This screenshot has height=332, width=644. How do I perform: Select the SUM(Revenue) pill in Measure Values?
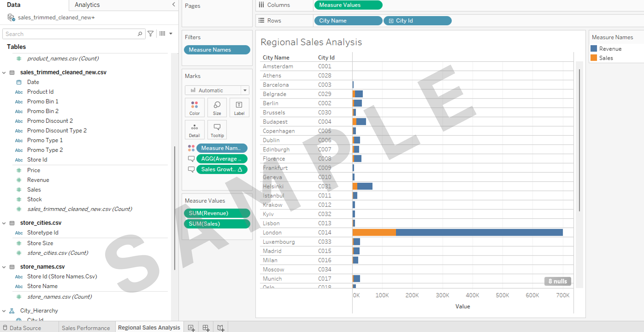tap(217, 213)
